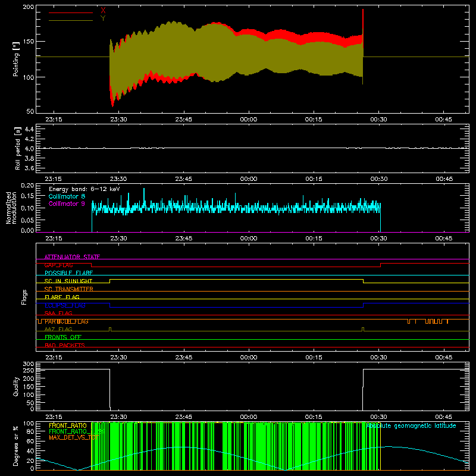Click the cyan Collimator 8 label

(67, 196)
